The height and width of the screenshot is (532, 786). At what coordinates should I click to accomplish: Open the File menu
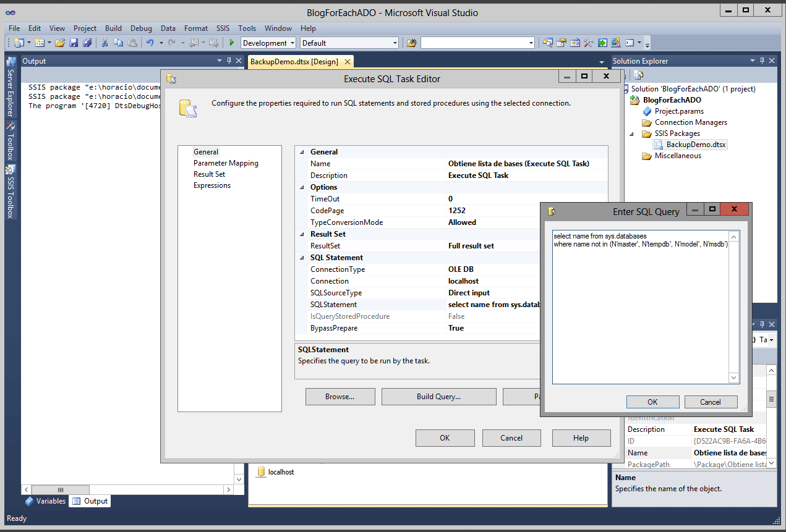[14, 28]
